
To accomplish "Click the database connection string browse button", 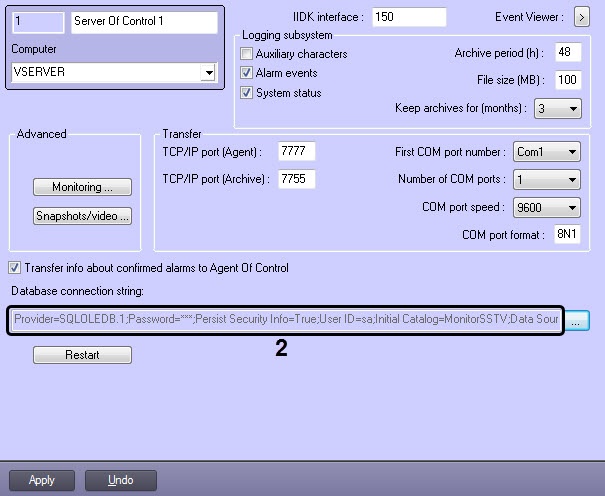I will (x=578, y=320).
